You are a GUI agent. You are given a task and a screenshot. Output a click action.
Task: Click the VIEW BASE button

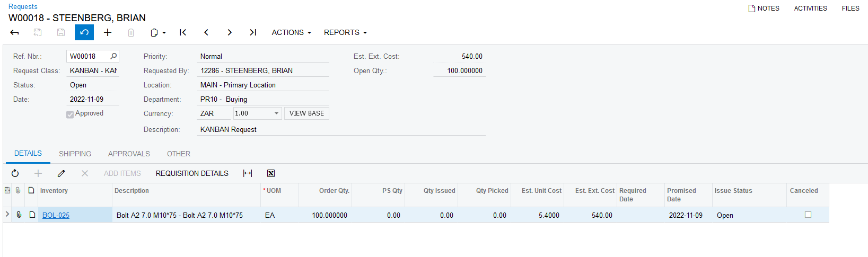coord(306,113)
